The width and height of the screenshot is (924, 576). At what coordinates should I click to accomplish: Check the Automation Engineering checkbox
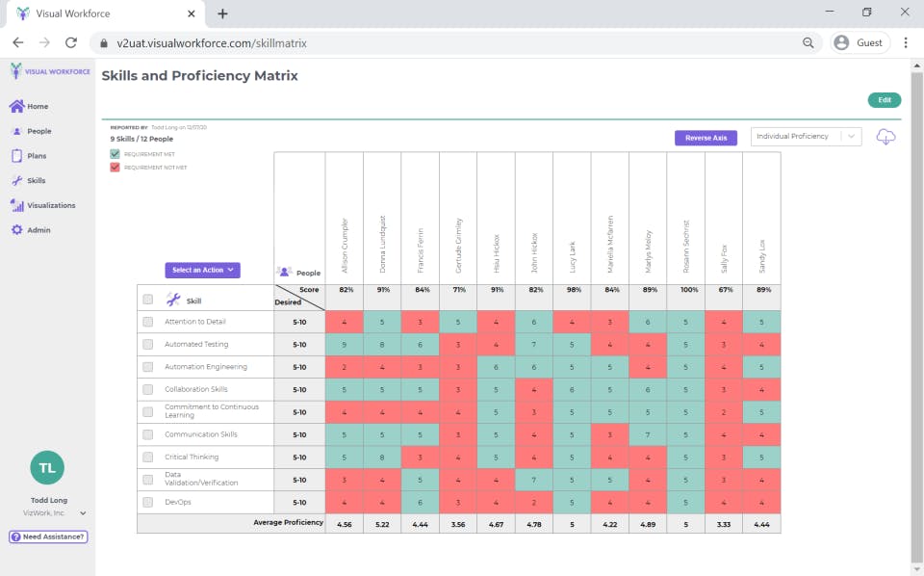point(148,367)
